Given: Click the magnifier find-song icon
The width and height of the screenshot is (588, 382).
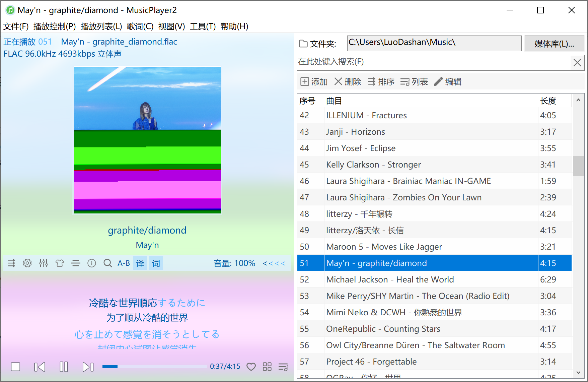Looking at the screenshot, I should point(108,263).
